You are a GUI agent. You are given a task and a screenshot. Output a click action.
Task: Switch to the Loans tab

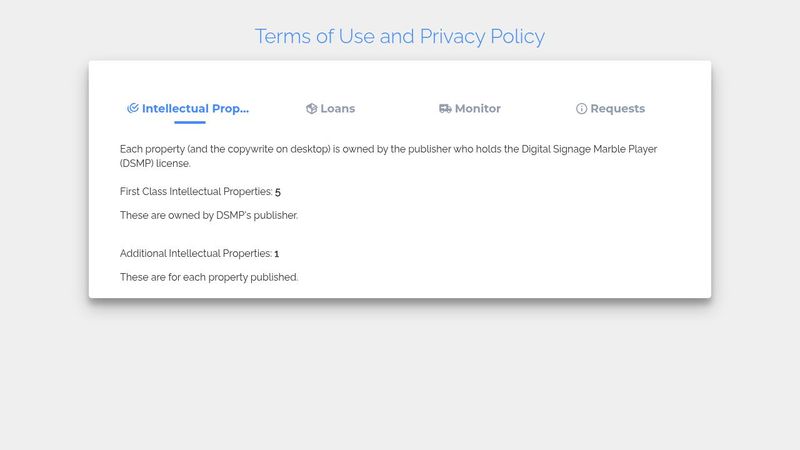[337, 108]
